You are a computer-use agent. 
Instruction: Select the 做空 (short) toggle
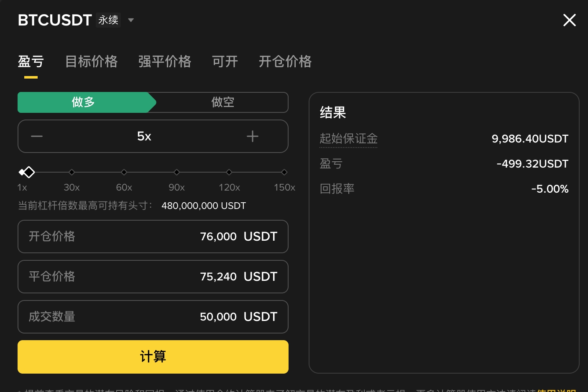(x=222, y=102)
